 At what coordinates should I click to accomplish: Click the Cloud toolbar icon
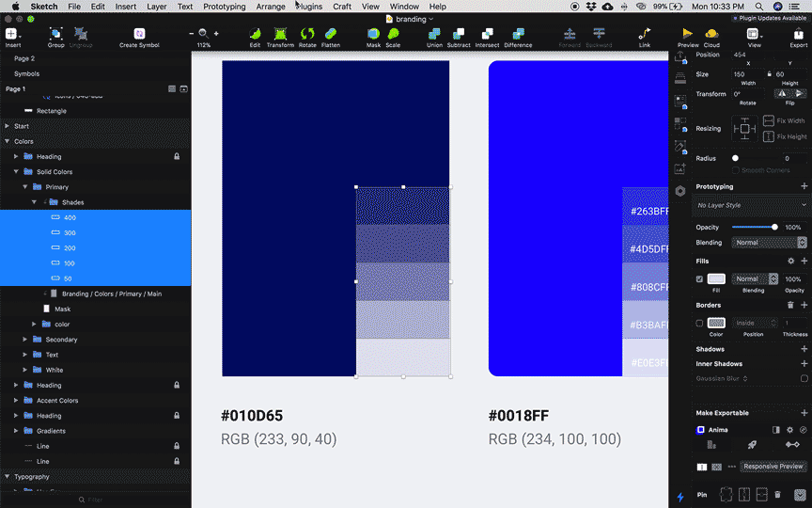(x=711, y=34)
